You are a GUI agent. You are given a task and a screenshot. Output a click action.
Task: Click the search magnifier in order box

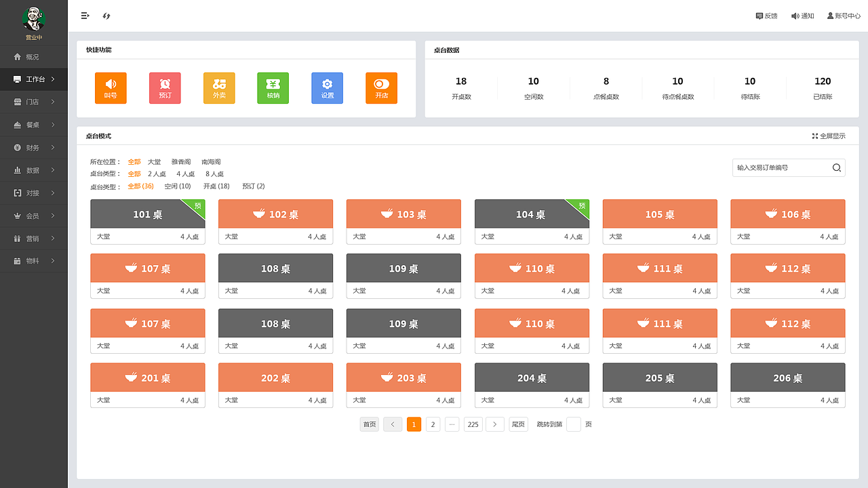pyautogui.click(x=837, y=167)
